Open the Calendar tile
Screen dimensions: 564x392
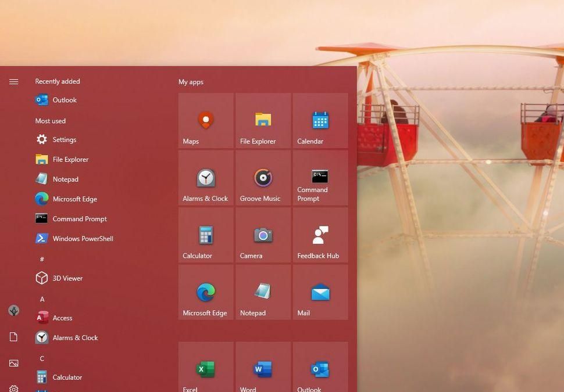(320, 120)
